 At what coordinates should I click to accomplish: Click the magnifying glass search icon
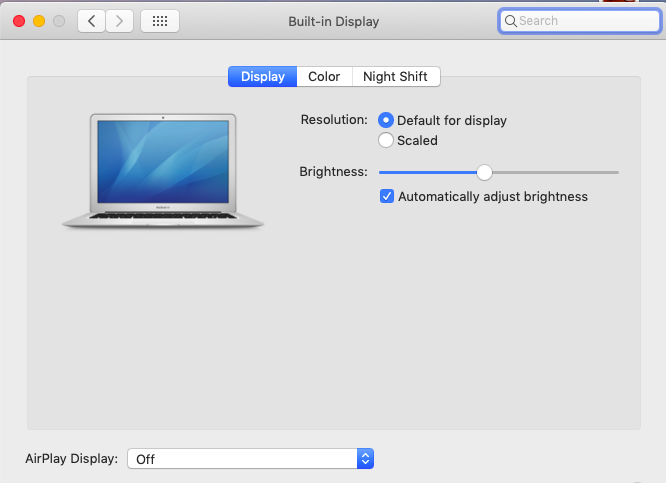pos(511,21)
